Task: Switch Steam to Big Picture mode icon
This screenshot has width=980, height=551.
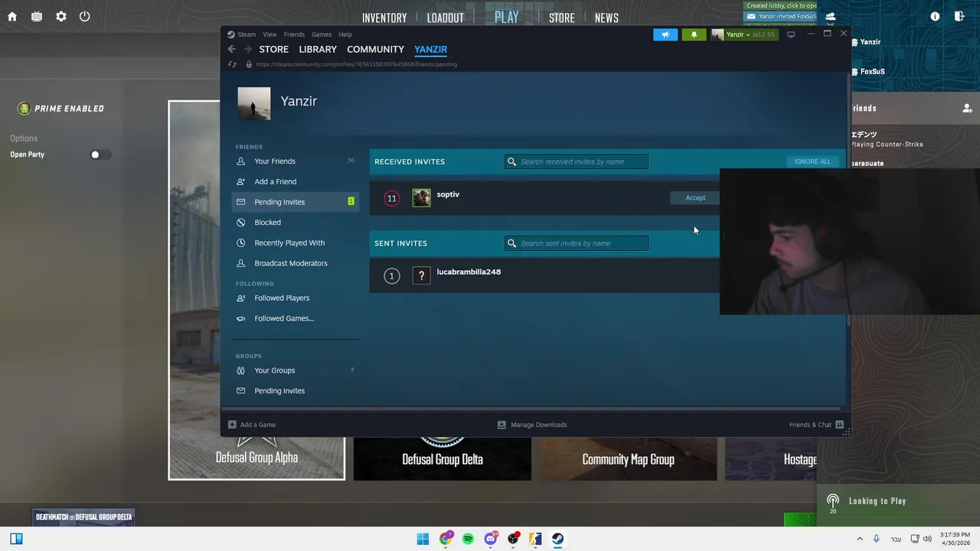Action: pyautogui.click(x=791, y=34)
